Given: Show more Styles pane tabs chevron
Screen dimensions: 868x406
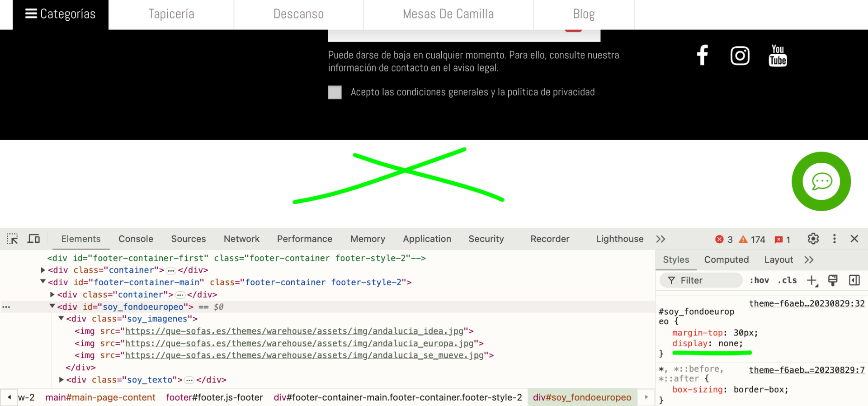Looking at the screenshot, I should tap(809, 260).
